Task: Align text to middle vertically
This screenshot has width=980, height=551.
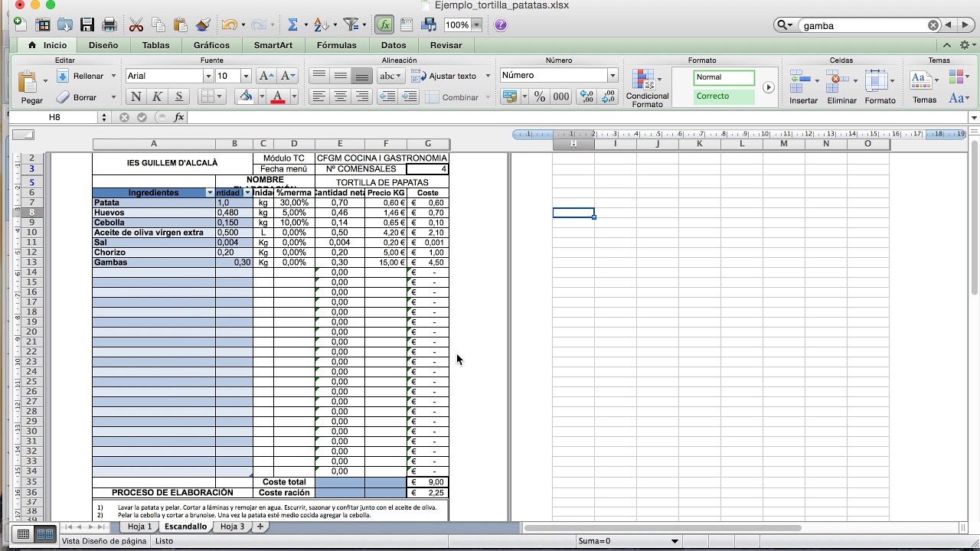Action: pos(341,76)
